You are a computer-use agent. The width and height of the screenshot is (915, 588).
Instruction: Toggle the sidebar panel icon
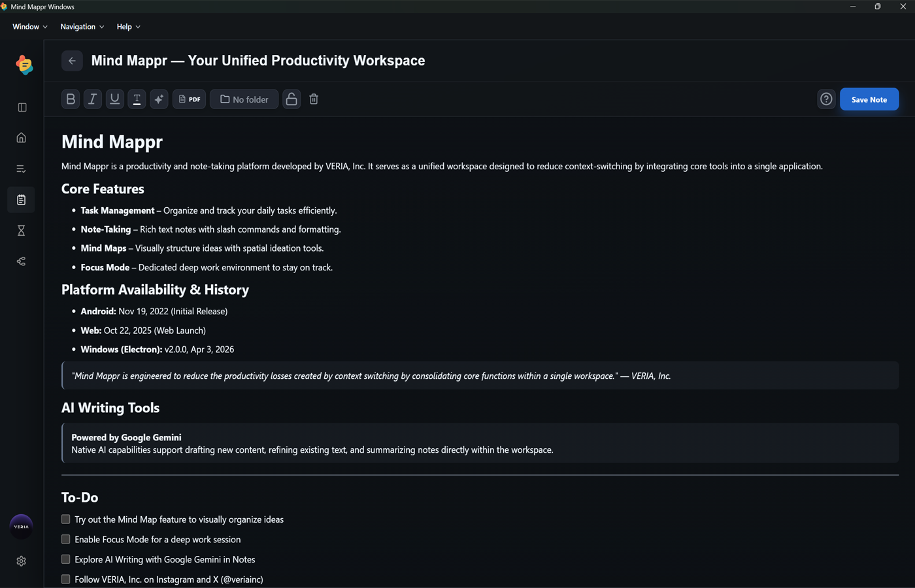click(x=22, y=107)
